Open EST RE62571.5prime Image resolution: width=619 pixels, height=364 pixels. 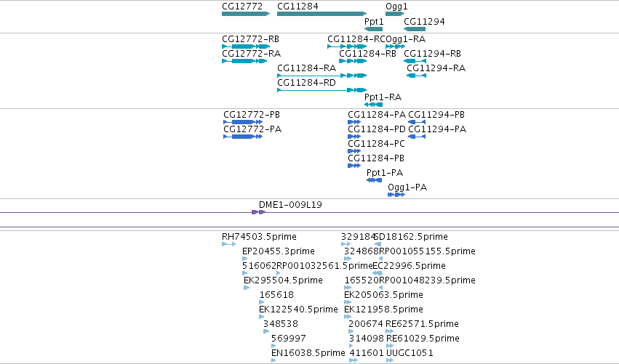[x=423, y=325]
